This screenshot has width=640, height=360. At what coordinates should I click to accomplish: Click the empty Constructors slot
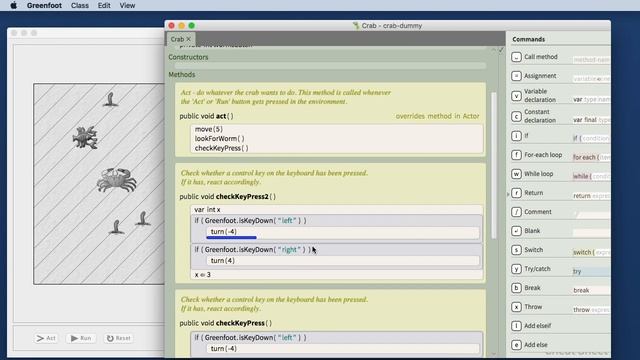click(x=330, y=66)
